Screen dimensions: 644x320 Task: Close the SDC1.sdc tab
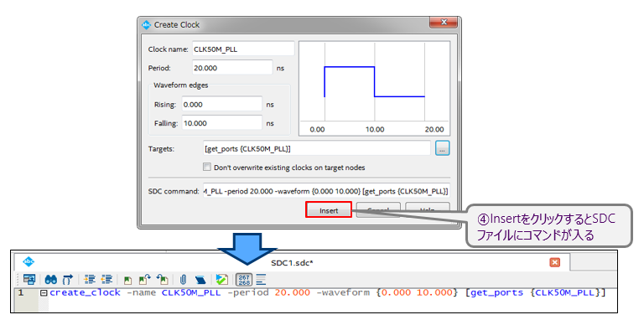pos(555,262)
